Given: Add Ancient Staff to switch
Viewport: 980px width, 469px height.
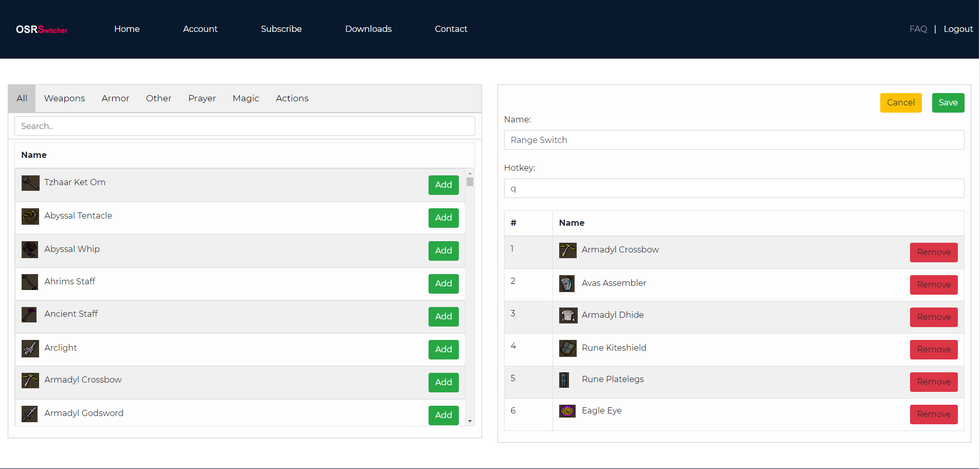Looking at the screenshot, I should pyautogui.click(x=443, y=317).
